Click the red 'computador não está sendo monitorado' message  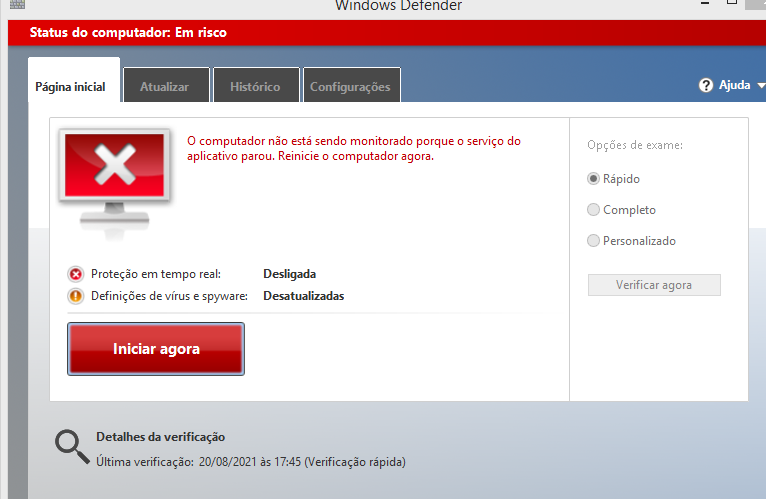tap(354, 149)
